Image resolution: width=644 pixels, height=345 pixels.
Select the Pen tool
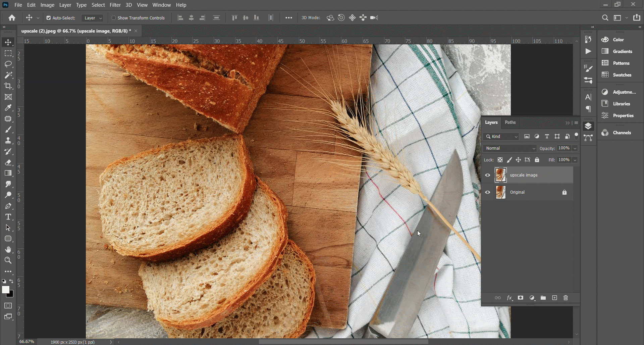[8, 206]
